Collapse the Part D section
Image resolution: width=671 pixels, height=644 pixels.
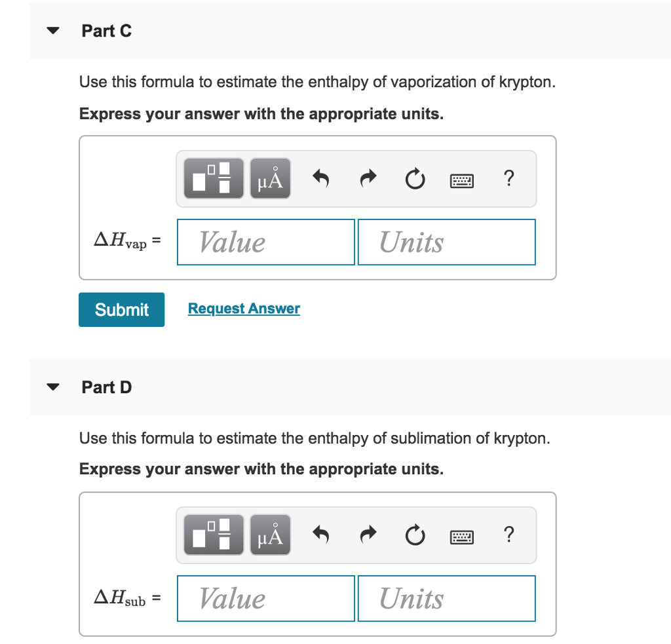53,387
